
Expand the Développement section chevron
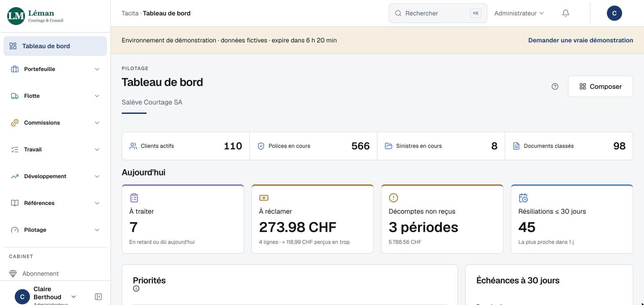pos(97,176)
